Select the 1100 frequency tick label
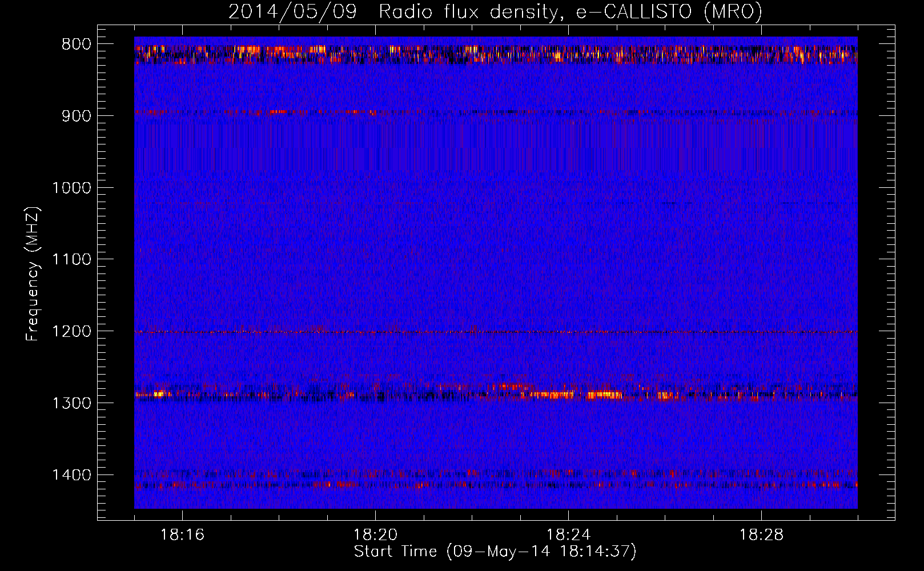The image size is (924, 571). [x=72, y=260]
